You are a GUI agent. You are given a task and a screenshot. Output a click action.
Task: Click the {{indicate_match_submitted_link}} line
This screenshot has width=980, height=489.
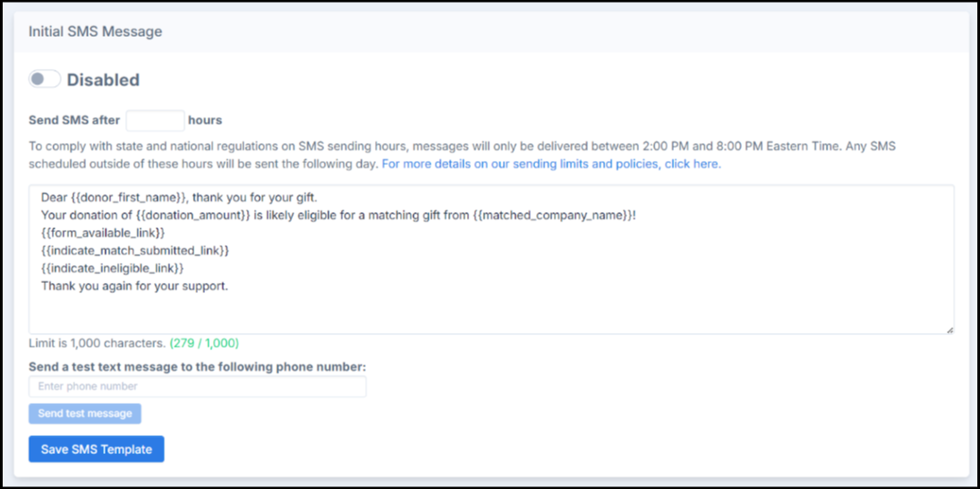pyautogui.click(x=135, y=251)
